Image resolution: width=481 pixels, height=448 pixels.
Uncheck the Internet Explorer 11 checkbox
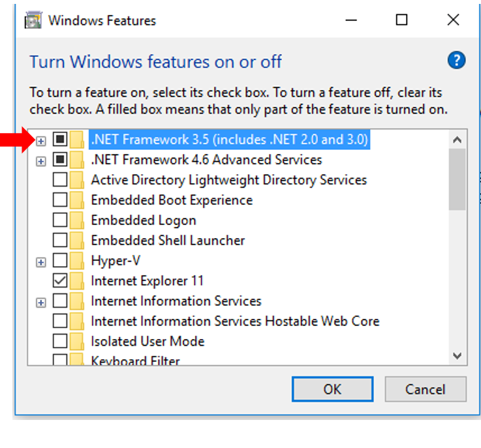click(60, 281)
